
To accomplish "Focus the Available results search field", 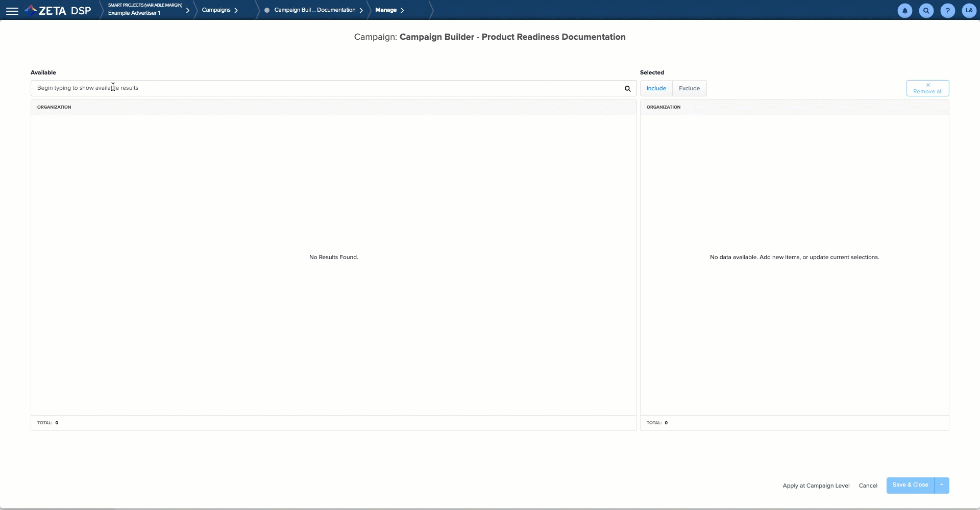I will [x=327, y=88].
